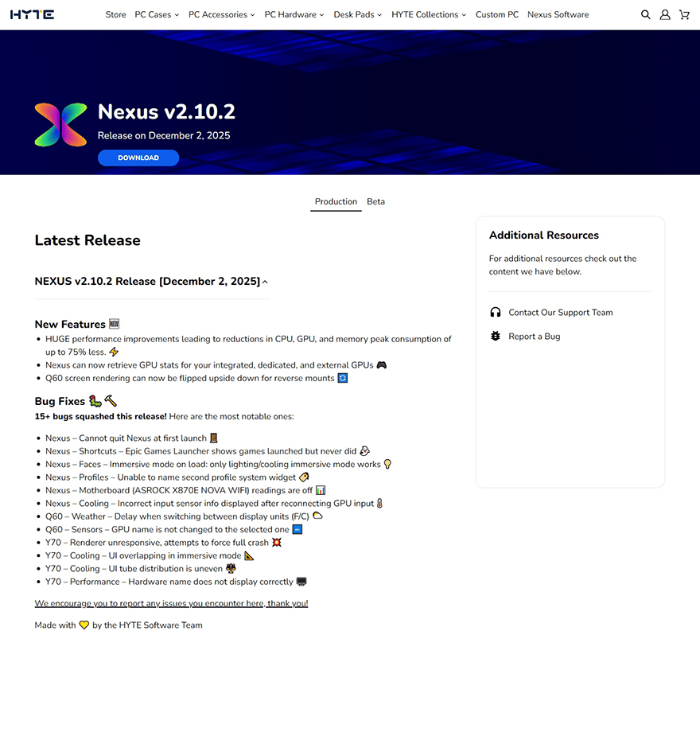Click Release on December 2, 2025 text
This screenshot has width=700, height=736.
[x=164, y=135]
